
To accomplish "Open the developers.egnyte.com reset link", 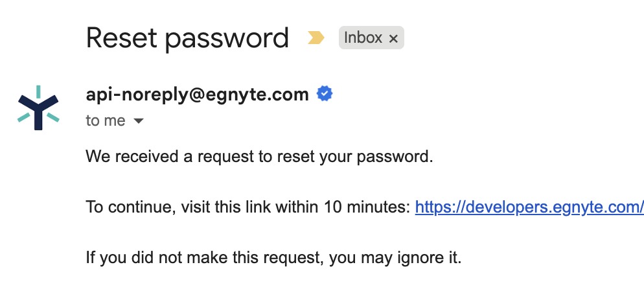I will 529,207.
